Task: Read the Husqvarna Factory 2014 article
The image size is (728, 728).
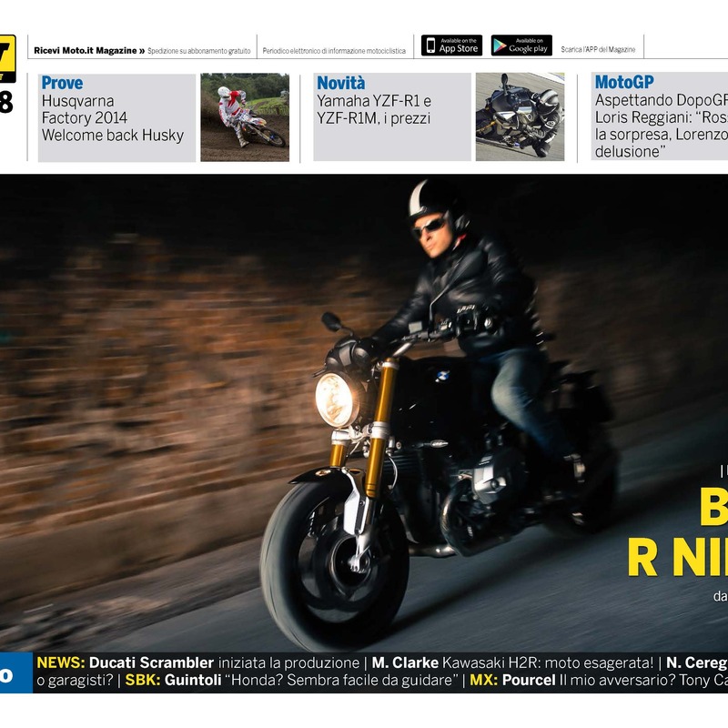Action: [x=112, y=118]
